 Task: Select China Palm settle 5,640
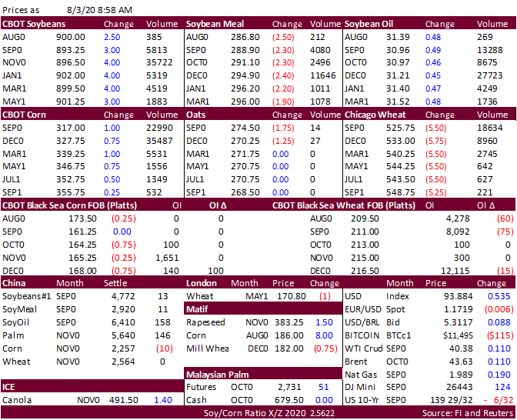(x=123, y=335)
